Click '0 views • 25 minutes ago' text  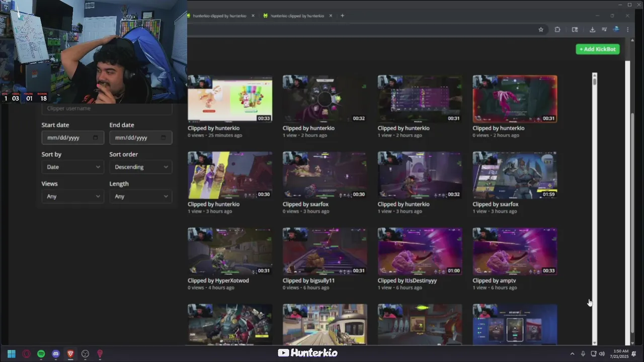pos(215,135)
